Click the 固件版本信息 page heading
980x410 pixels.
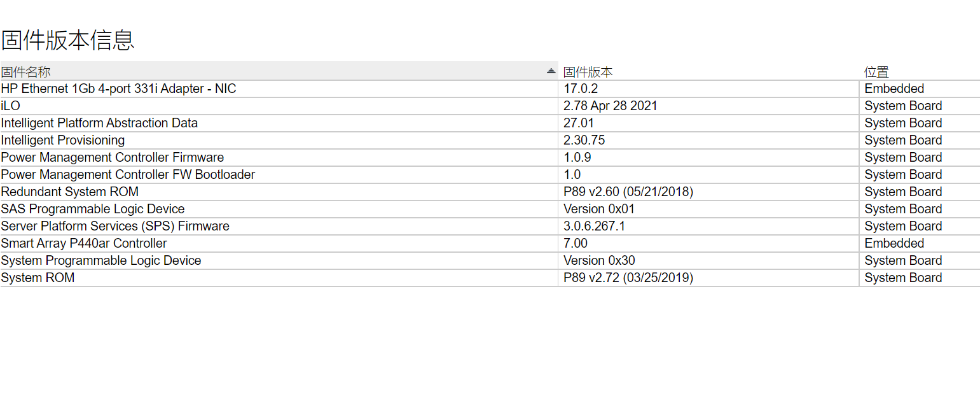68,40
